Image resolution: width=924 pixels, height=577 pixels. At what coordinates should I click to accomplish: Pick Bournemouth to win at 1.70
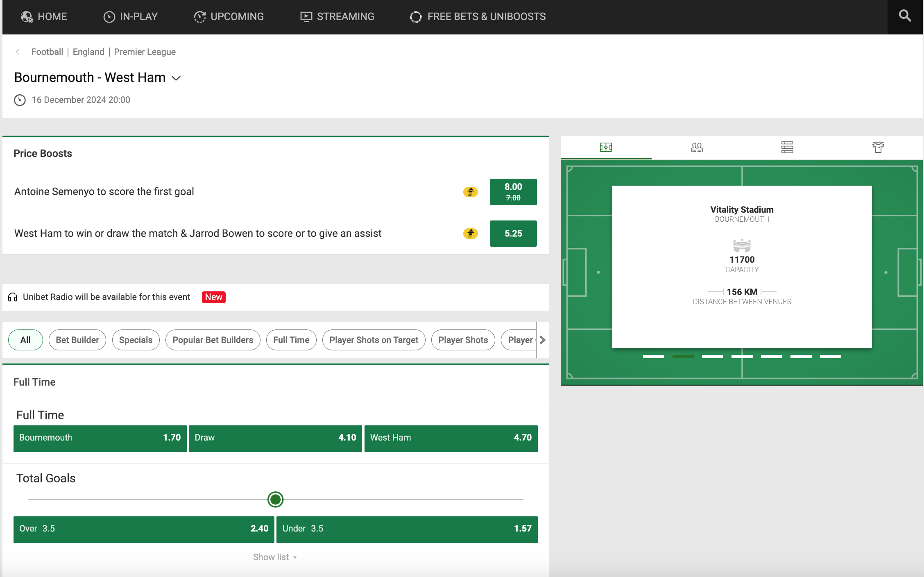[x=100, y=438]
